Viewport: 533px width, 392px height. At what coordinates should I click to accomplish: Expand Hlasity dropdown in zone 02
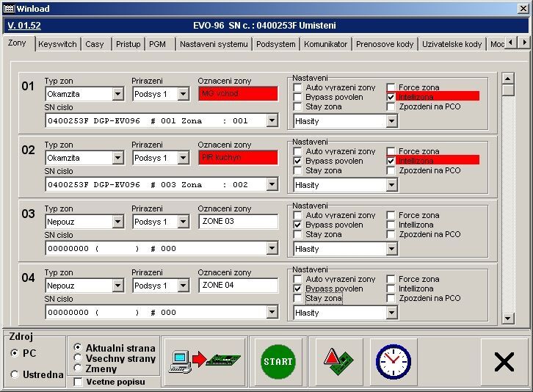[x=391, y=185]
